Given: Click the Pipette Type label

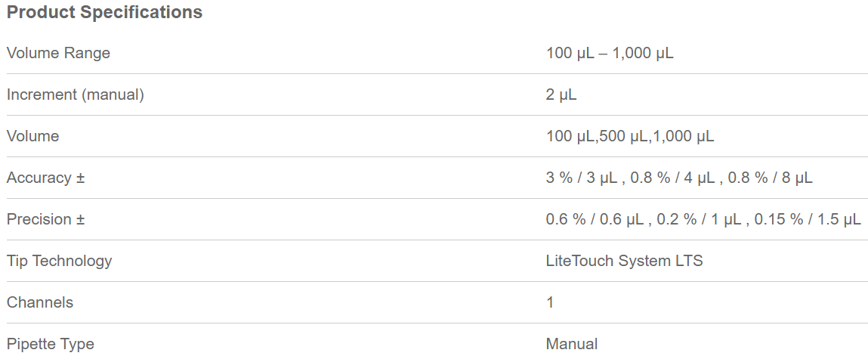Looking at the screenshot, I should 51,344.
